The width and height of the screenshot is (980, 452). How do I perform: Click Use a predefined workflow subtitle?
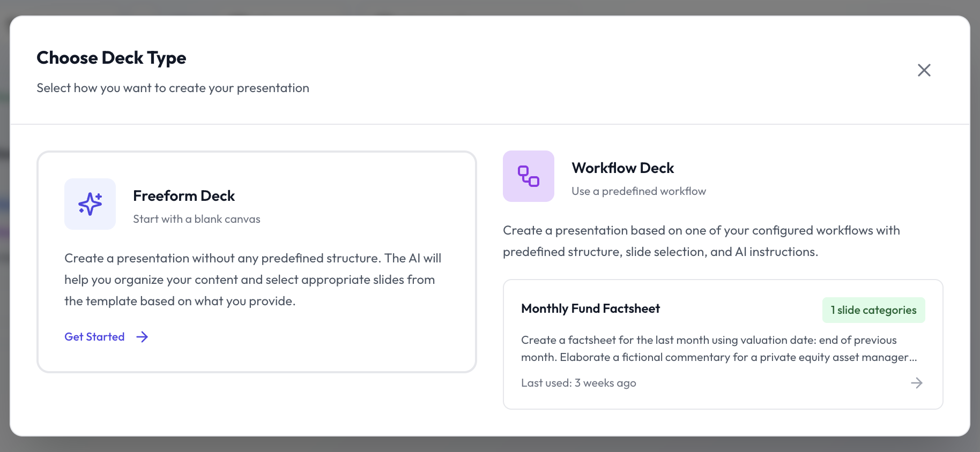pyautogui.click(x=639, y=191)
